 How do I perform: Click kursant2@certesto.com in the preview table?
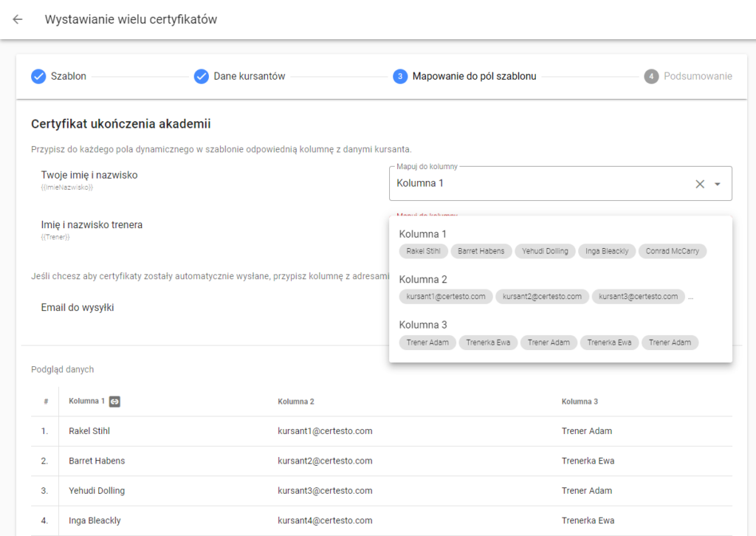(325, 461)
